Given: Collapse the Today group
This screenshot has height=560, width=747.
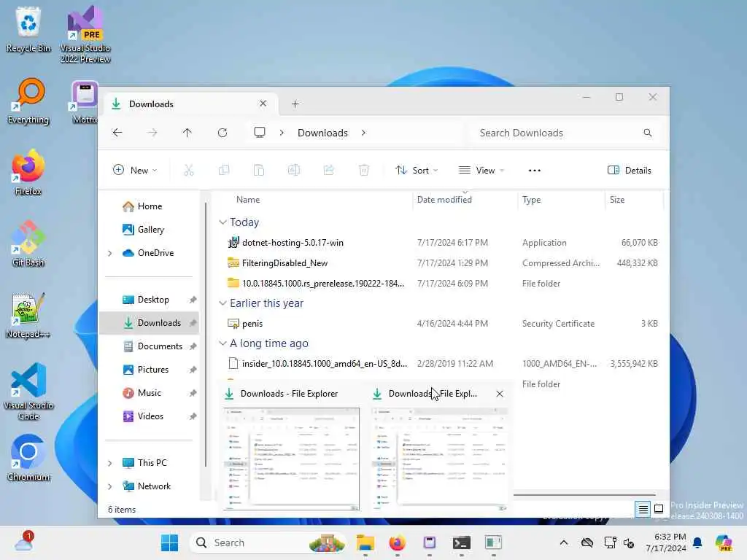Looking at the screenshot, I should pos(222,222).
